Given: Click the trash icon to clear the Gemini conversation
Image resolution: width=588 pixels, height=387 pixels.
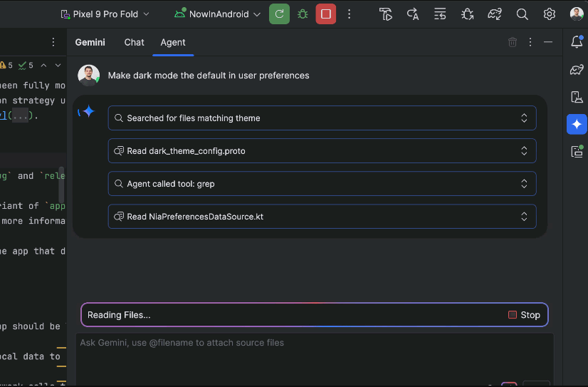Looking at the screenshot, I should pos(513,42).
